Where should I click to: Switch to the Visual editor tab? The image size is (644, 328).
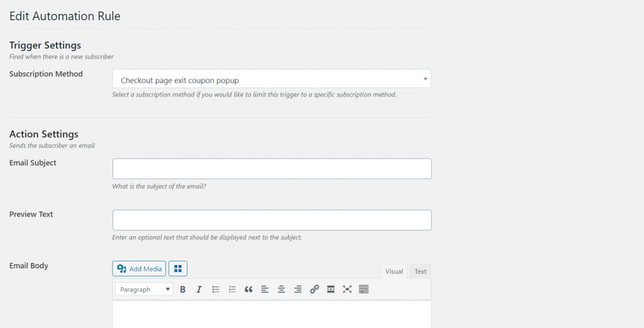pos(394,271)
